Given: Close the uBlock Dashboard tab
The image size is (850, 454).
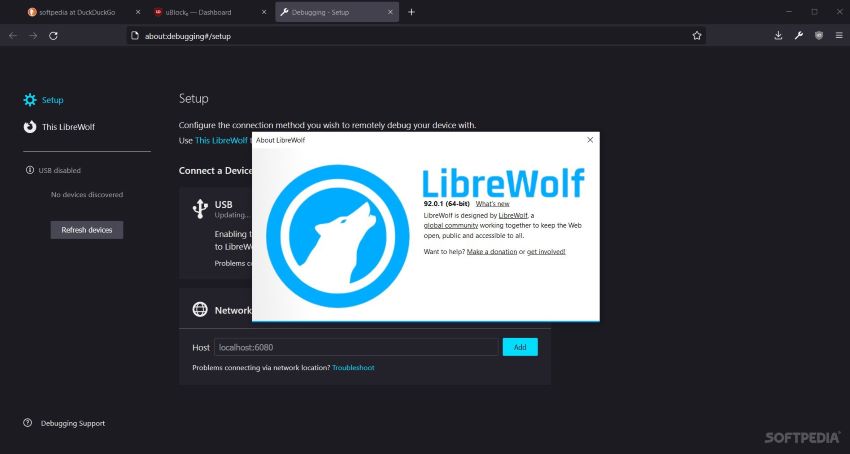Looking at the screenshot, I should (x=264, y=12).
